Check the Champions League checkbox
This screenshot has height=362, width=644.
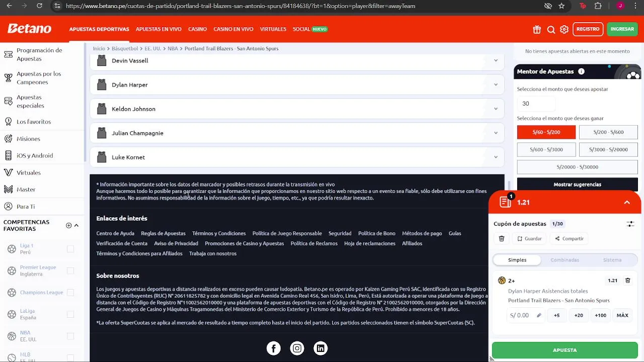[70, 293]
